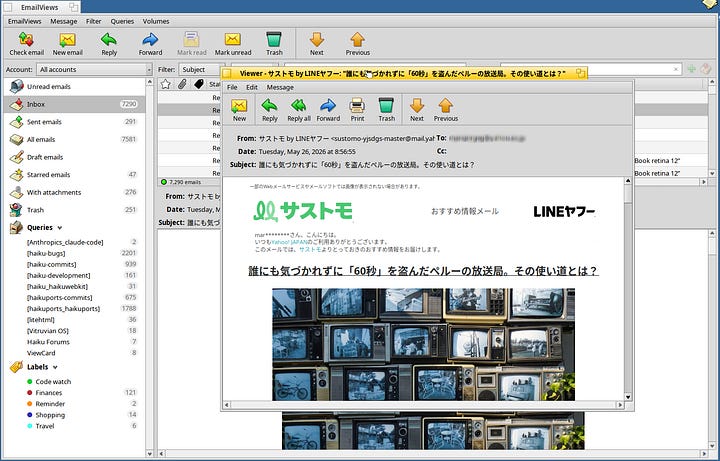The image size is (720, 461).
Task: Click Reply icon in Viewer window
Action: (x=270, y=110)
